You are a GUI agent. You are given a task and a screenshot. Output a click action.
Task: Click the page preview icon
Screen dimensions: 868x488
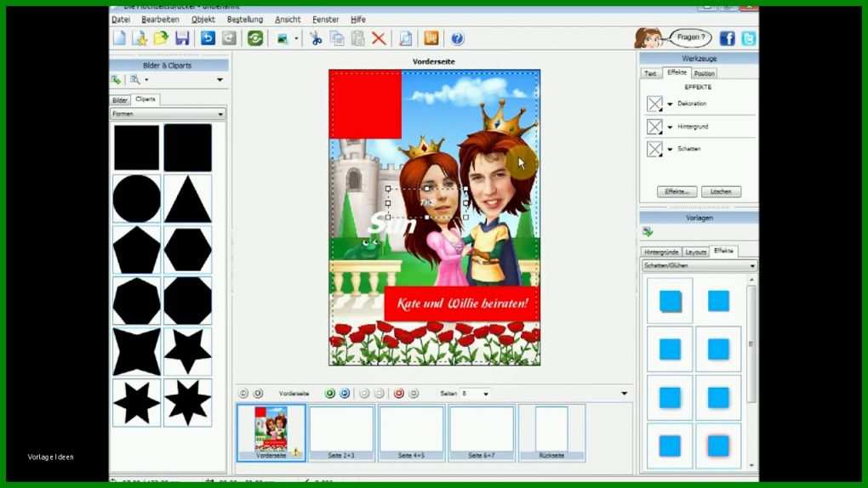point(405,38)
